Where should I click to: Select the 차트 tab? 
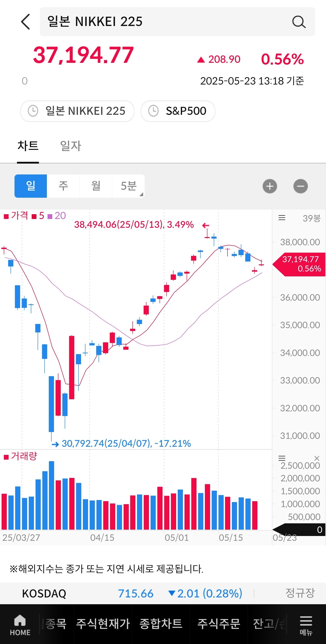pyautogui.click(x=28, y=146)
